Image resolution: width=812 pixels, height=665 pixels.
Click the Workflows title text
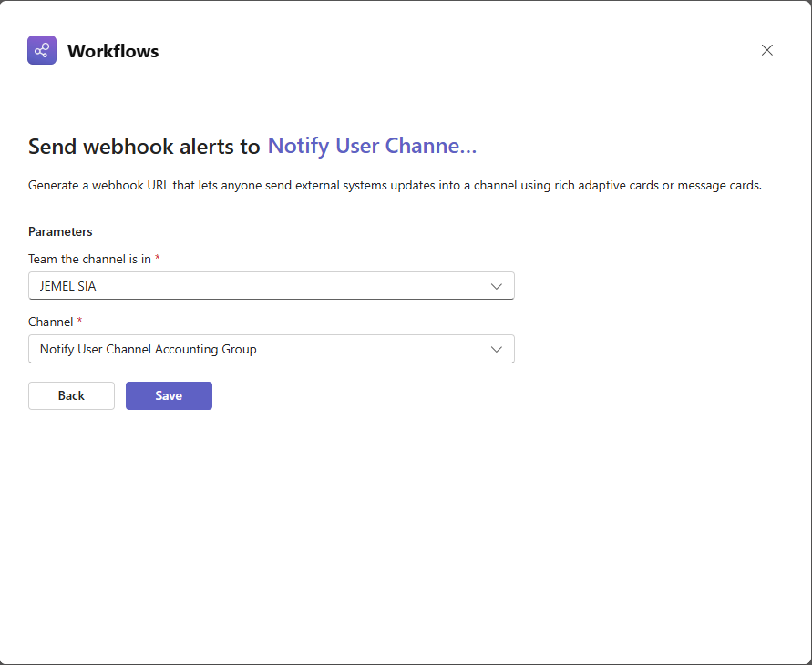pos(113,51)
